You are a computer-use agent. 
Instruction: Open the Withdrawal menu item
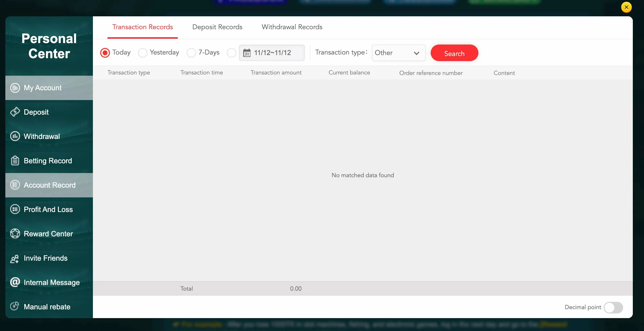49,136
